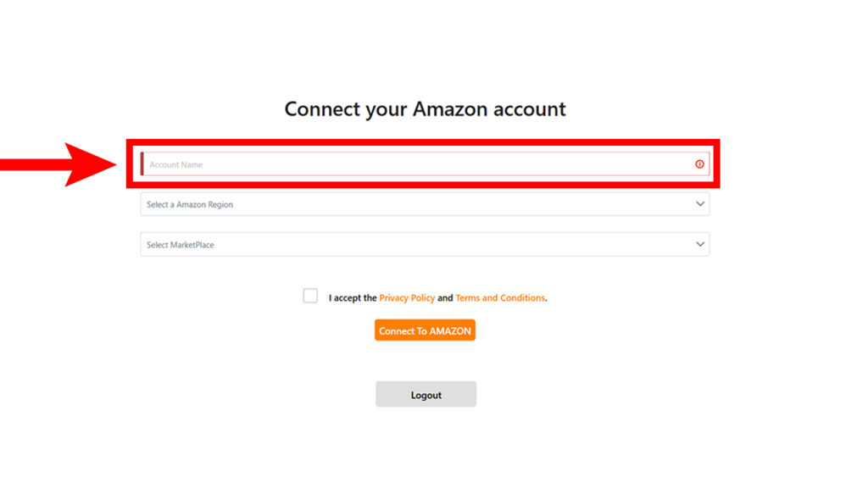Image resolution: width=868 pixels, height=488 pixels.
Task: Click the "Account Name" placeholder text
Action: click(176, 165)
